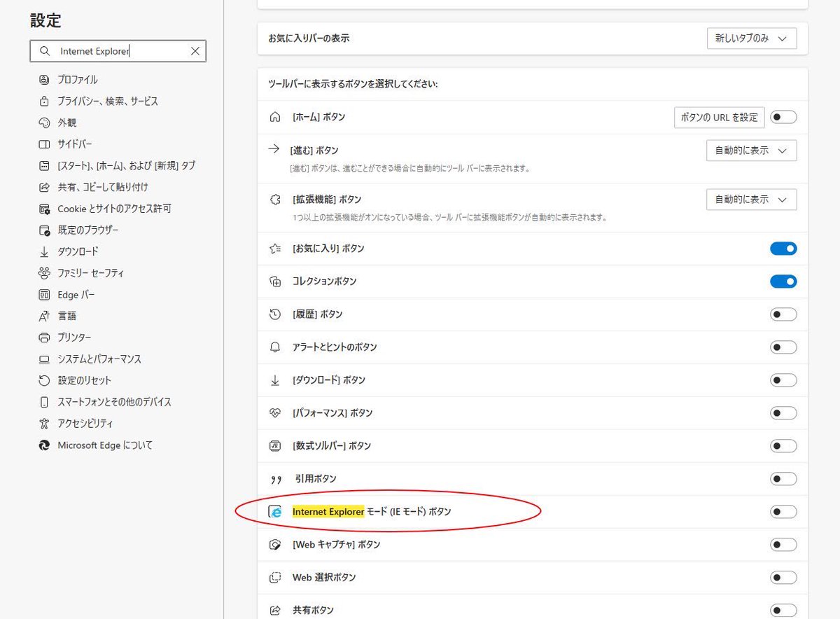The height and width of the screenshot is (619, 840).
Task: Turn off the コレクションボタン toggle
Action: click(x=783, y=281)
